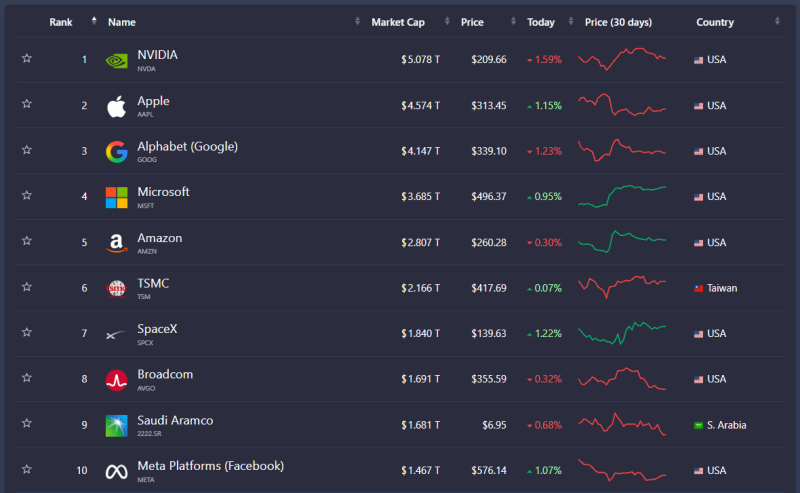Click the Today header label

[x=541, y=22]
